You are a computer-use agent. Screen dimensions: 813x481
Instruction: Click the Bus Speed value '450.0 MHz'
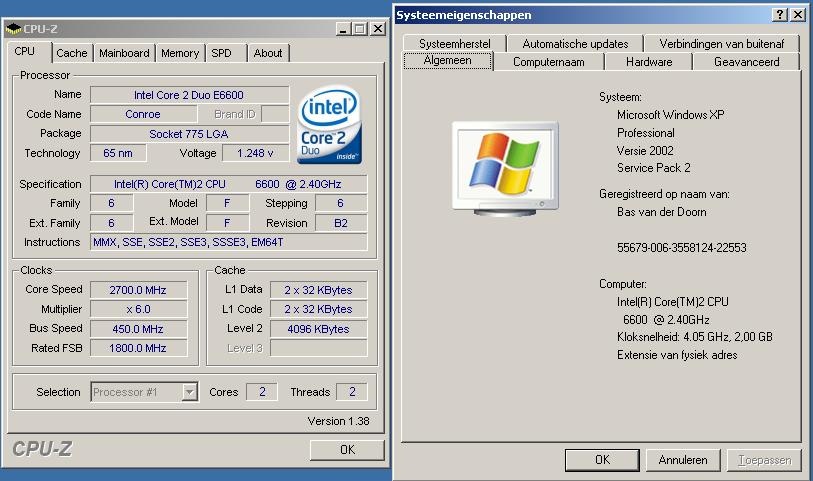pyautogui.click(x=138, y=329)
